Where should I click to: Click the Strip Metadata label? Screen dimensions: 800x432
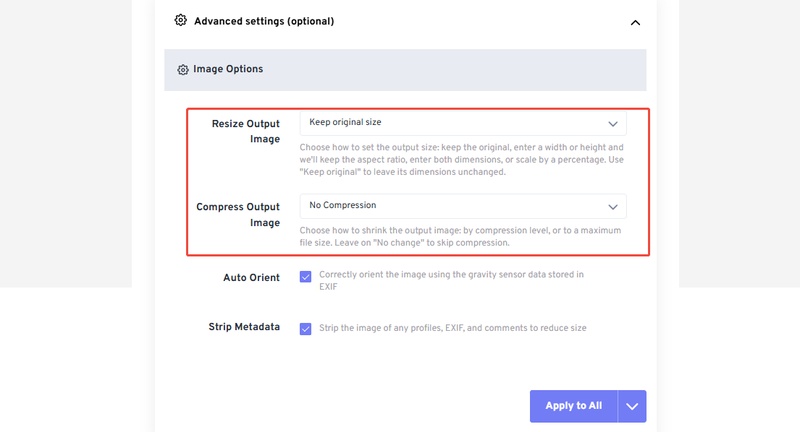[x=244, y=327]
